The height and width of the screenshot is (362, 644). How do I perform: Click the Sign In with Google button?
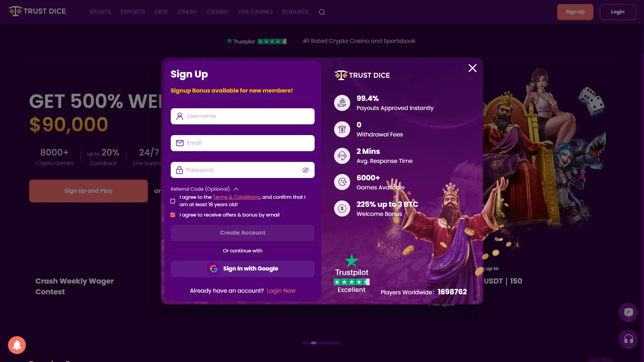click(x=243, y=268)
